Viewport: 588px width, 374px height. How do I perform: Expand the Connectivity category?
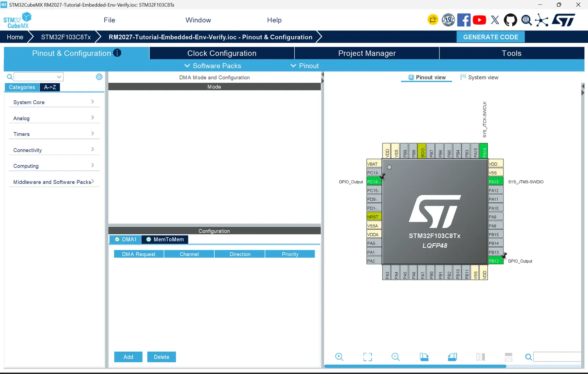[54, 150]
